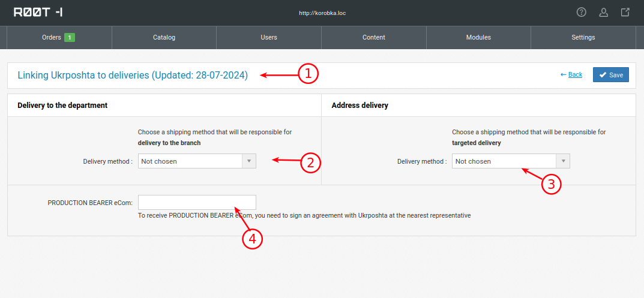This screenshot has width=644, height=298.
Task: Open the Content menu
Action: (374, 37)
